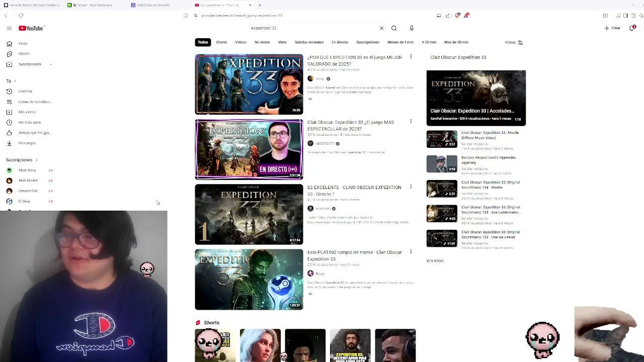Expand Suscripciones section heading

click(x=22, y=160)
